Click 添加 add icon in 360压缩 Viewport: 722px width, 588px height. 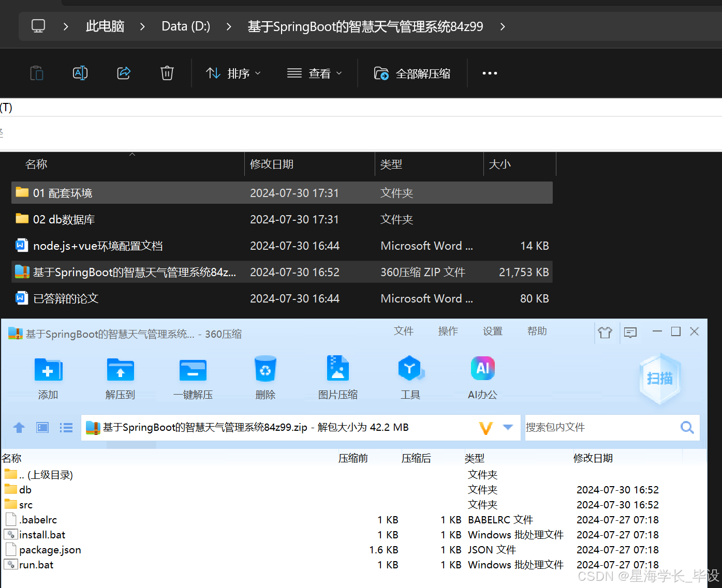[x=48, y=378]
